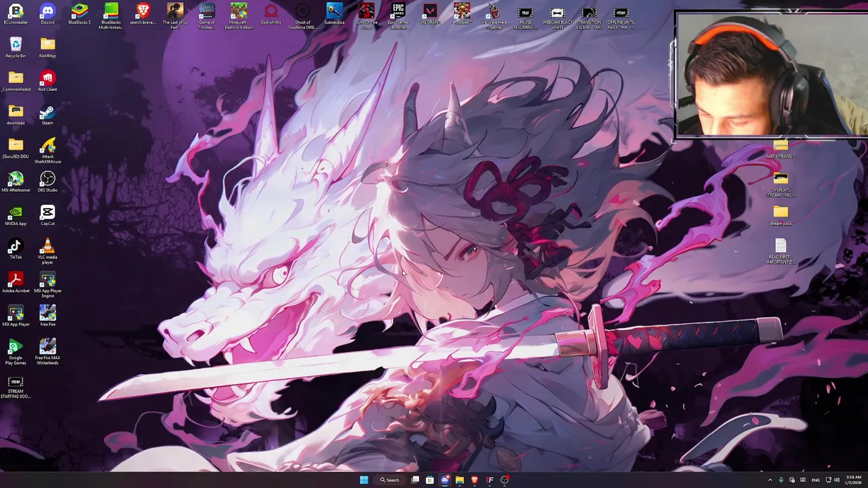868x488 pixels.
Task: Open the Windows Start menu
Action: click(363, 480)
